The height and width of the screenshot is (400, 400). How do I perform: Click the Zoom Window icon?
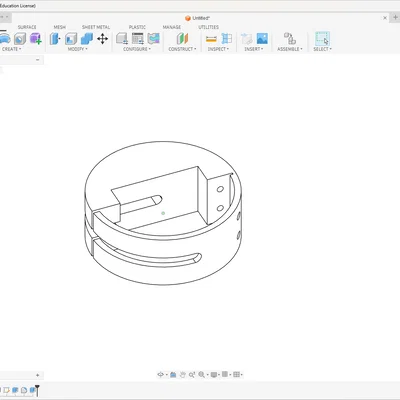click(192, 375)
